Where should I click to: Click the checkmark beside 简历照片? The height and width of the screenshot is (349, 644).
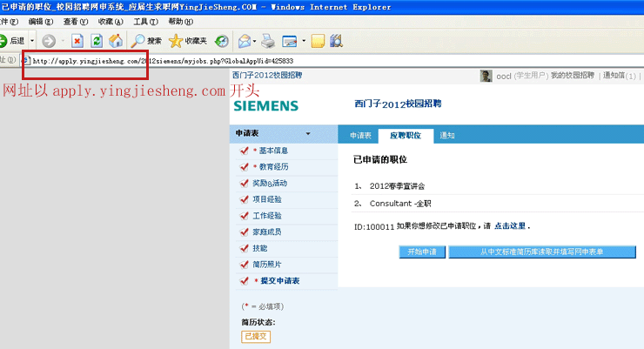pyautogui.click(x=245, y=265)
